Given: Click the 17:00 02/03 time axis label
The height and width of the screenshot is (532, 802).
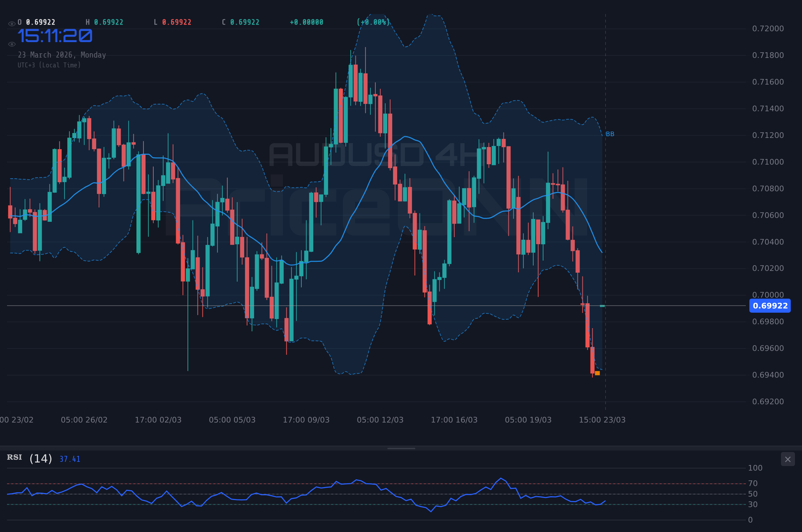Looking at the screenshot, I should pyautogui.click(x=159, y=419).
